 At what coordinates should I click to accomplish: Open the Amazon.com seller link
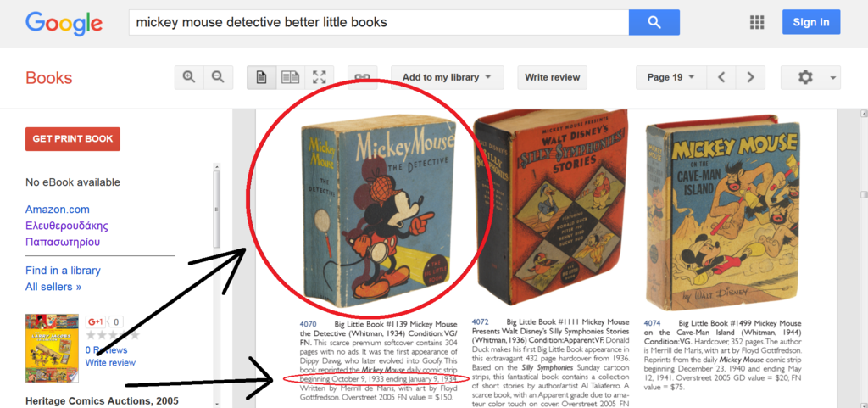click(58, 210)
